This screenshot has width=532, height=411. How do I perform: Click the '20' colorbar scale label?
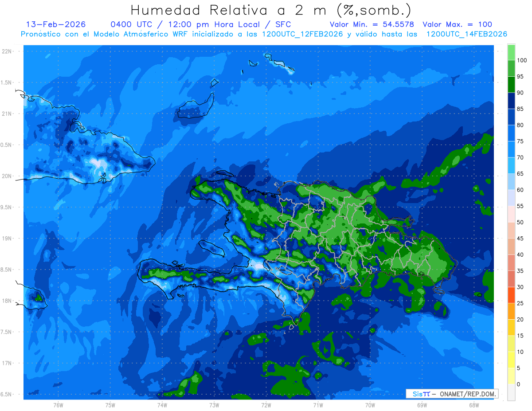(520, 319)
